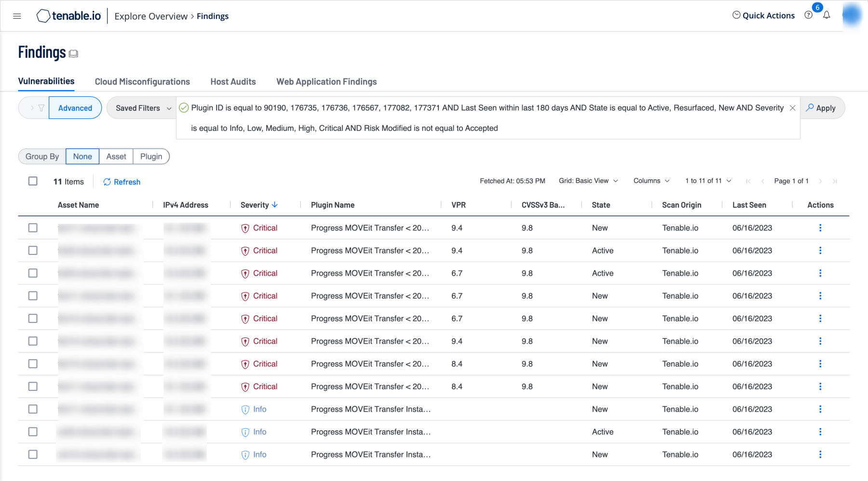The width and height of the screenshot is (868, 481).
Task: Click the filter valid green checkmark icon
Action: (184, 108)
